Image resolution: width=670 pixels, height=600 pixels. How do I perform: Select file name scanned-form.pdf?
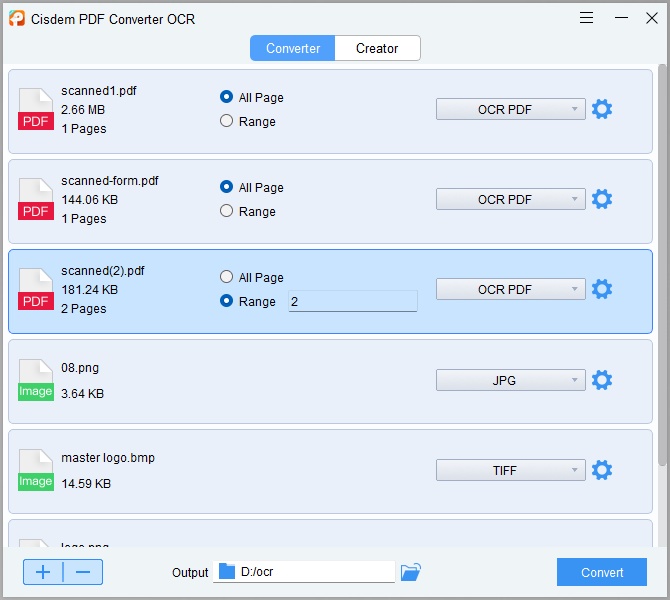(x=110, y=181)
